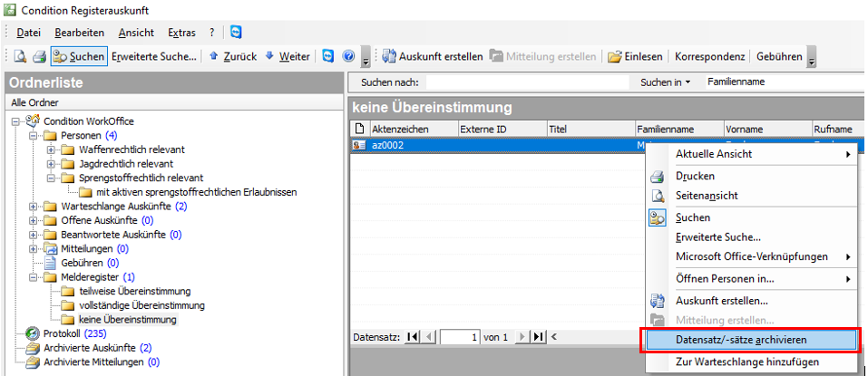Click Einlesen with the open folder icon
This screenshot has width=868, height=376.
pyautogui.click(x=635, y=56)
